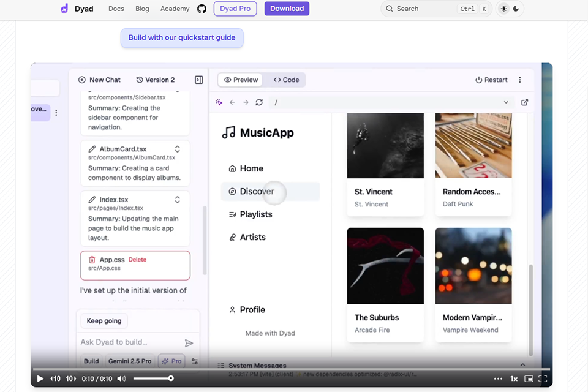
Task: Enter video fullscreen mode
Action: [x=543, y=379]
